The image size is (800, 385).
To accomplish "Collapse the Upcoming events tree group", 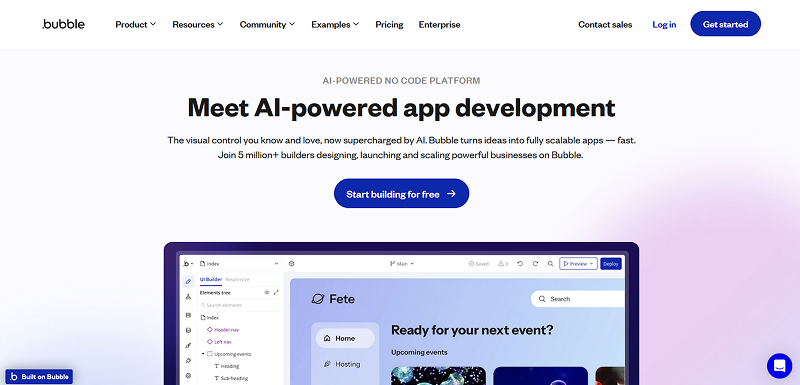I will [x=203, y=354].
